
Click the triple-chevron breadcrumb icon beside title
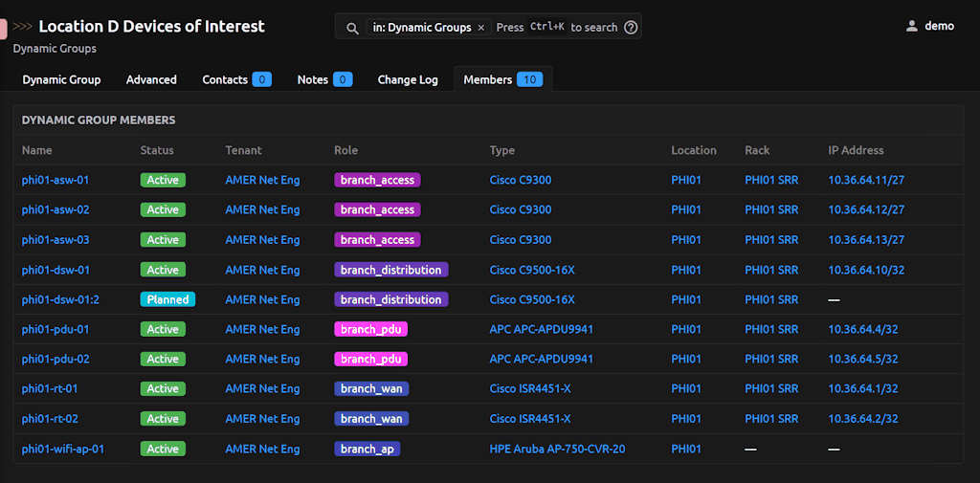(23, 27)
